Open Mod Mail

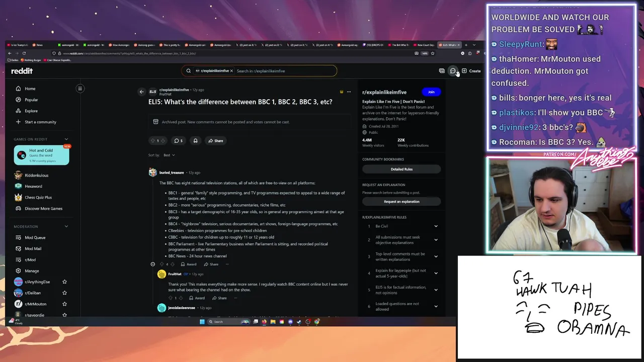coord(33,248)
